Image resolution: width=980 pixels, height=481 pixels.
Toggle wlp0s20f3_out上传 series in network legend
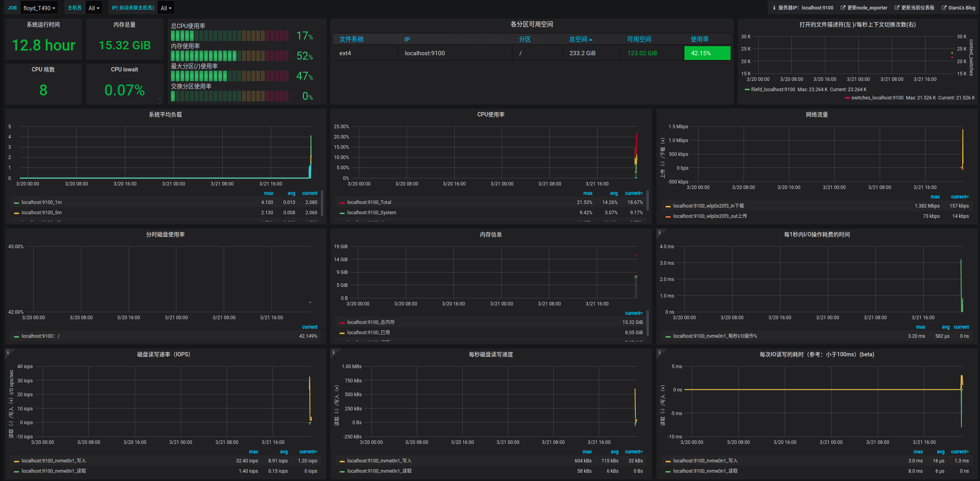tap(710, 216)
